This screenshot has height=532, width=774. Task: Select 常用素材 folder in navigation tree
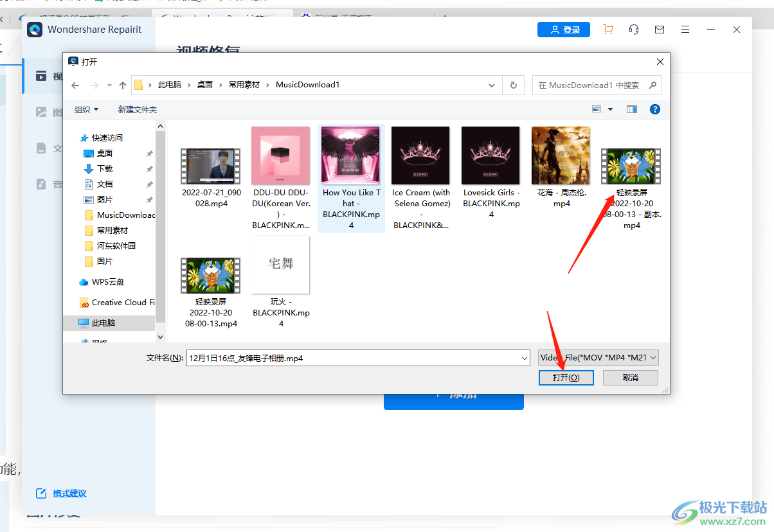click(x=106, y=231)
